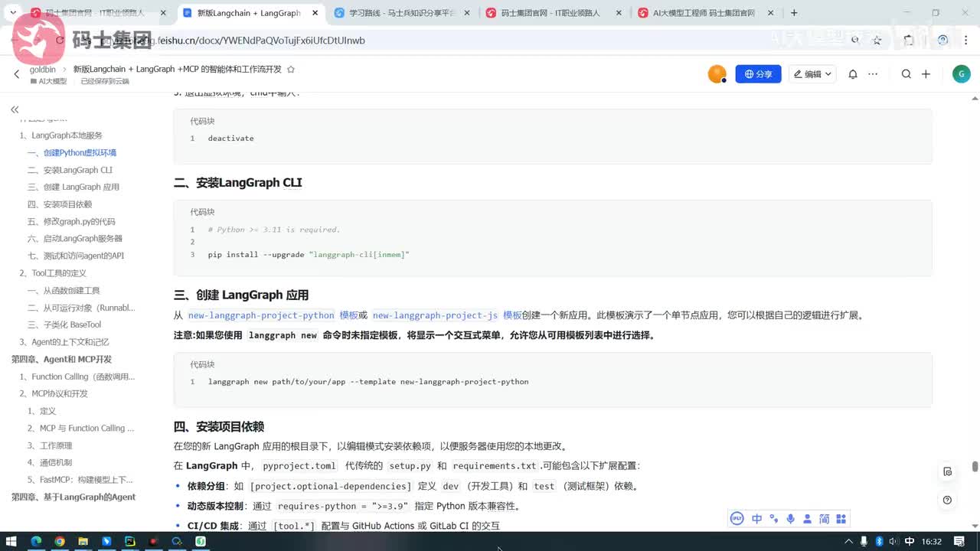
Task: Open the notifications bell
Action: (852, 74)
